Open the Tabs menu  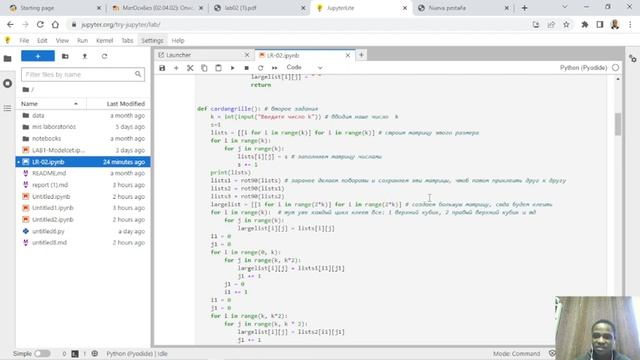coord(127,40)
